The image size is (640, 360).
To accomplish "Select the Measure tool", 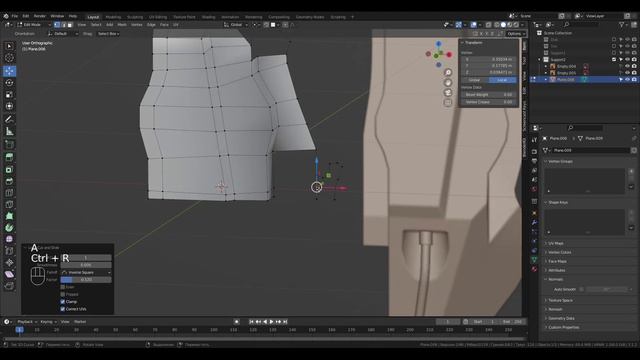I will click(9, 131).
